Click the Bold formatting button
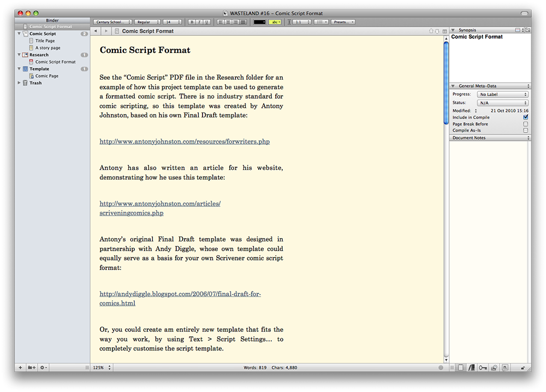546x392 pixels. tap(192, 22)
